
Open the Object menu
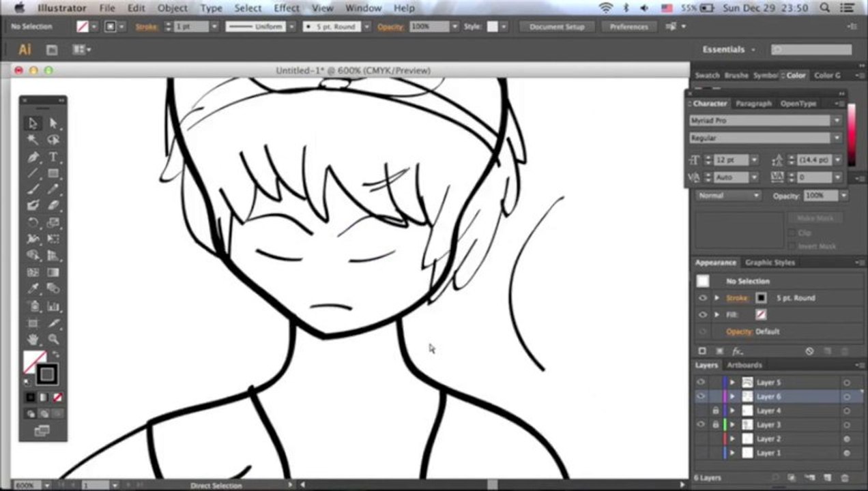coord(173,8)
